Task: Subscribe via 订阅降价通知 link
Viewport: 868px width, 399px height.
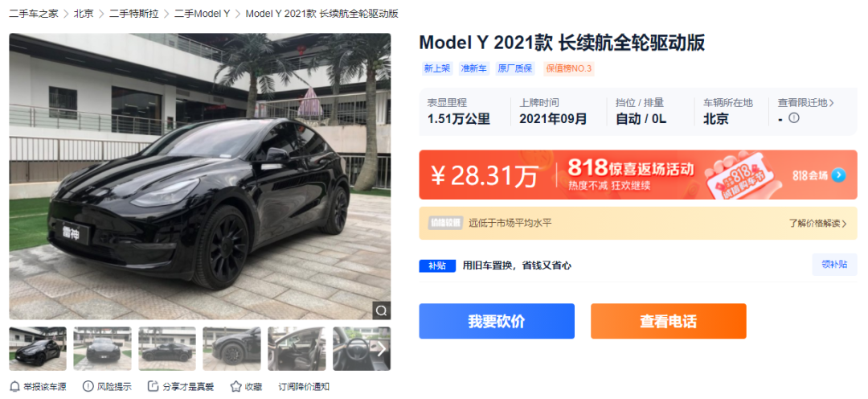Action: [x=304, y=387]
